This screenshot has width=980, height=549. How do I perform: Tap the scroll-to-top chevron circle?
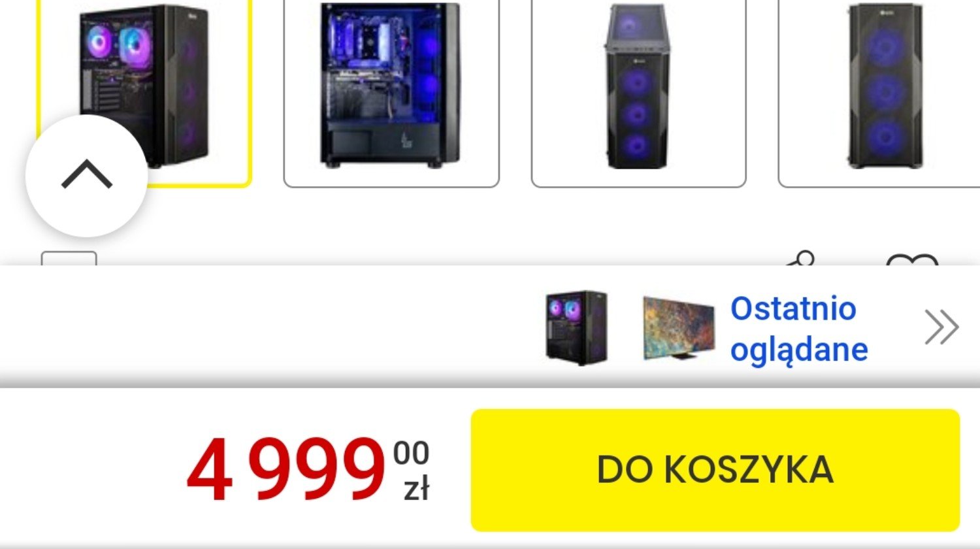coord(87,176)
